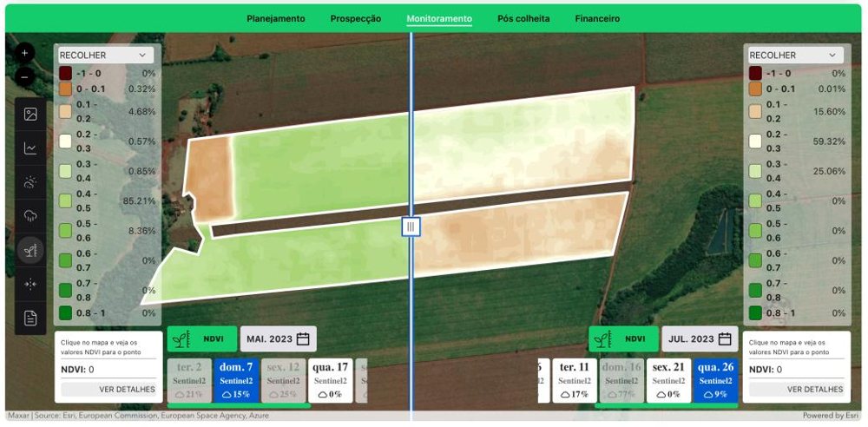
Task: Click the 85.21% value in left legend
Action: pyautogui.click(x=139, y=200)
